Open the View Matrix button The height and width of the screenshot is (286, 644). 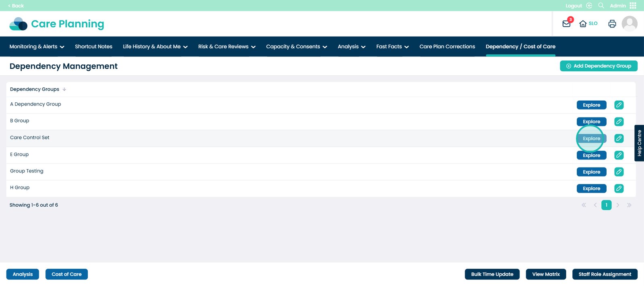tap(546, 274)
